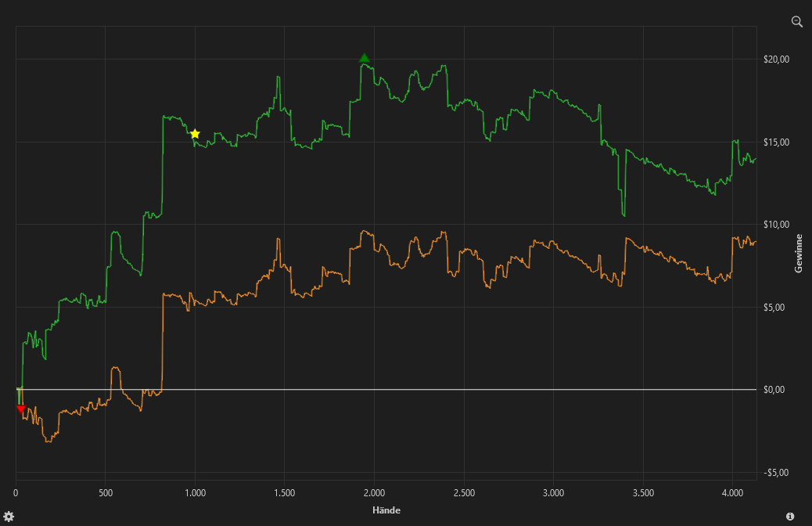Click the $5,00 axis label
This screenshot has width=812, height=526.
click(774, 308)
